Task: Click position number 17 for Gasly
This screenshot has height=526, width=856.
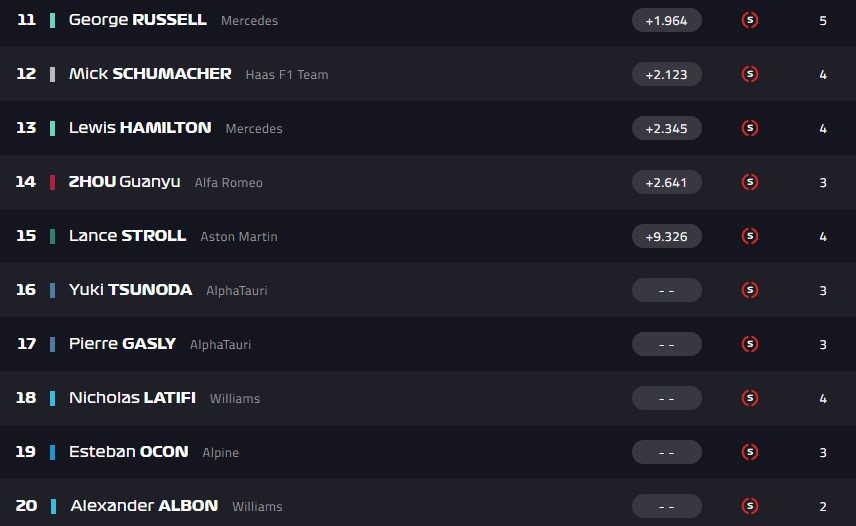Action: pos(26,344)
